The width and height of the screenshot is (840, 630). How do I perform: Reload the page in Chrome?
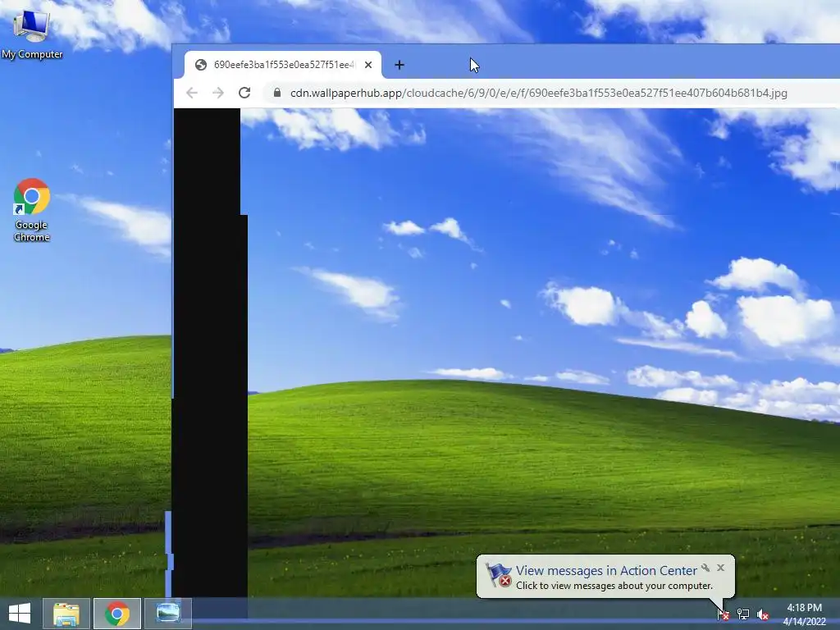tap(244, 93)
